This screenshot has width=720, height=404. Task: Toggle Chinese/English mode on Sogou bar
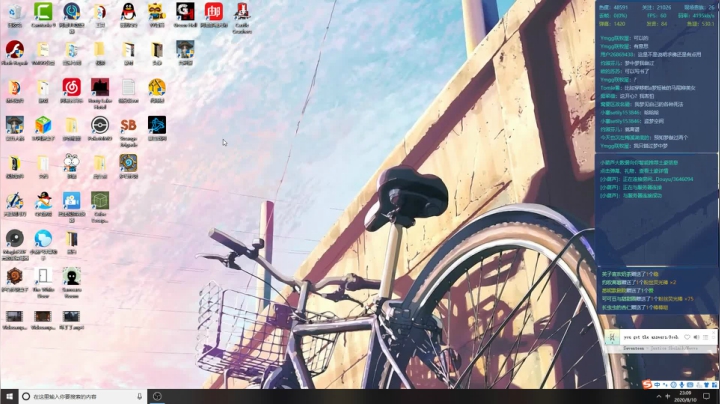coord(657,385)
